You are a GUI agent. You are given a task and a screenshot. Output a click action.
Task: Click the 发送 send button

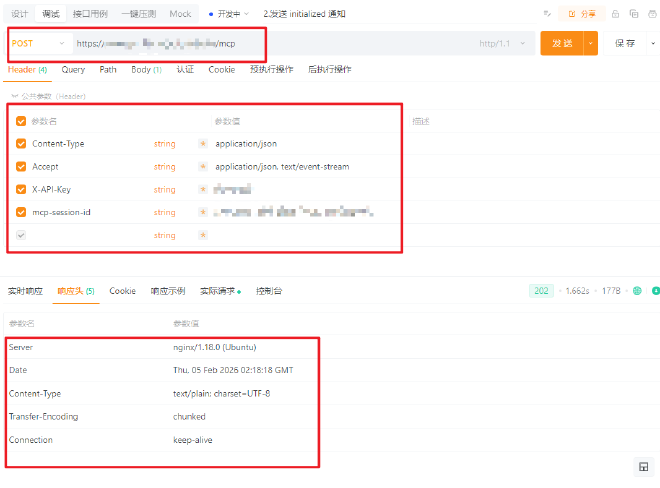click(x=561, y=44)
